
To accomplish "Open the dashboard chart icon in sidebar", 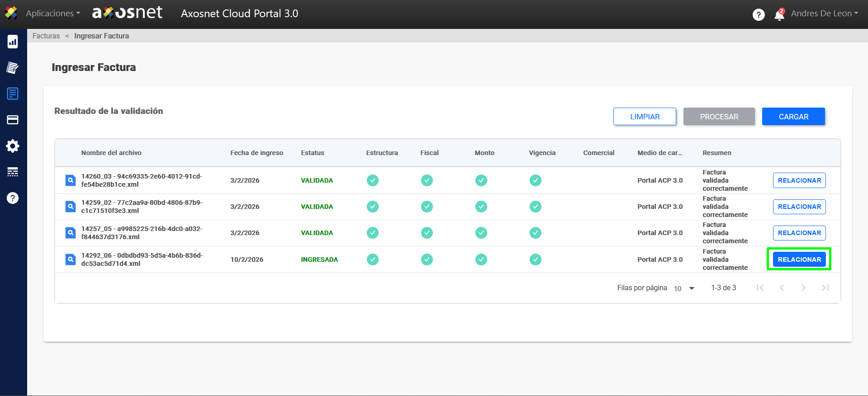I will click(13, 42).
